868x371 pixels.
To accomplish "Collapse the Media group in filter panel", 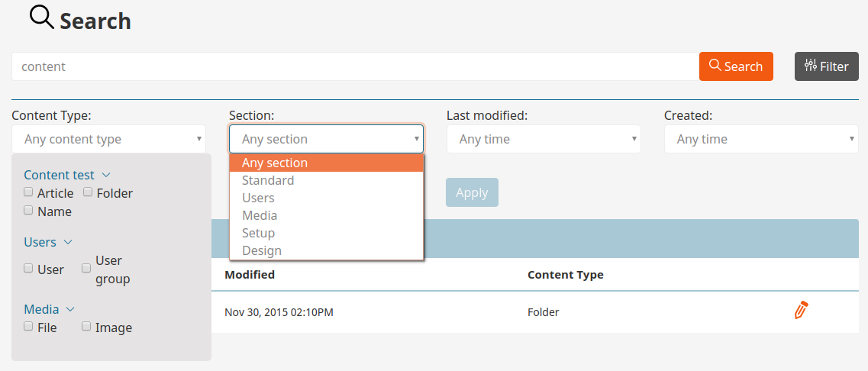I will (x=70, y=309).
